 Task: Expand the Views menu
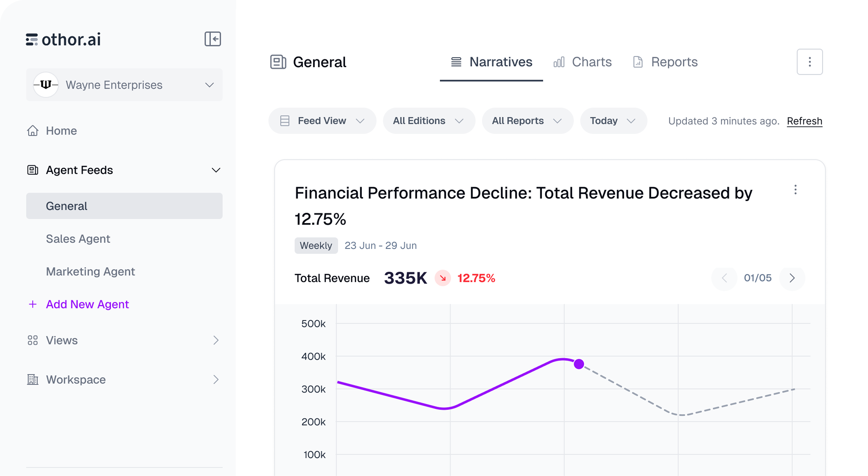[216, 340]
